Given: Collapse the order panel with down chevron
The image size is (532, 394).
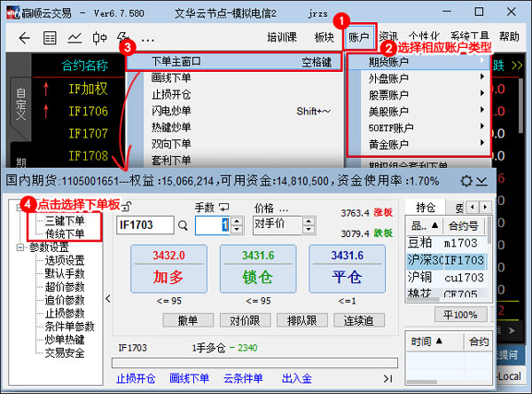Looking at the screenshot, I should [481, 181].
